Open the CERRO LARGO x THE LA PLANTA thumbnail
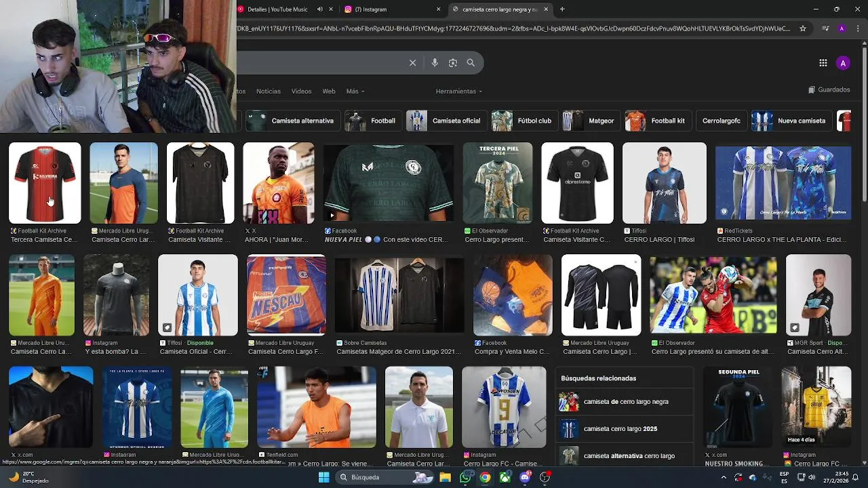The width and height of the screenshot is (868, 488). 783,183
